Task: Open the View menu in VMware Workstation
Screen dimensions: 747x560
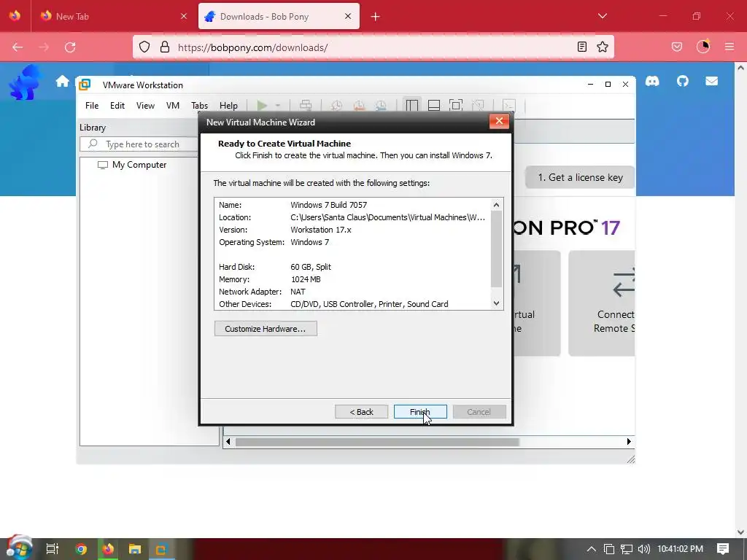Action: point(145,105)
